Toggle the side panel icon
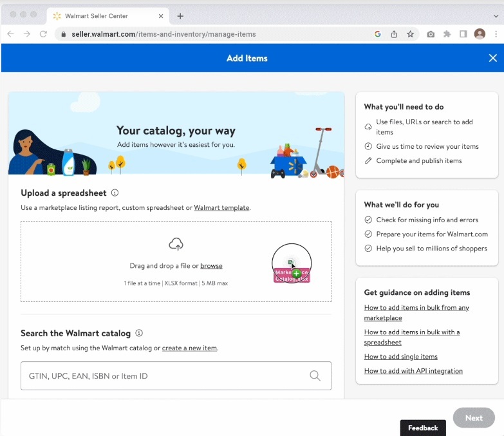 [x=463, y=34]
